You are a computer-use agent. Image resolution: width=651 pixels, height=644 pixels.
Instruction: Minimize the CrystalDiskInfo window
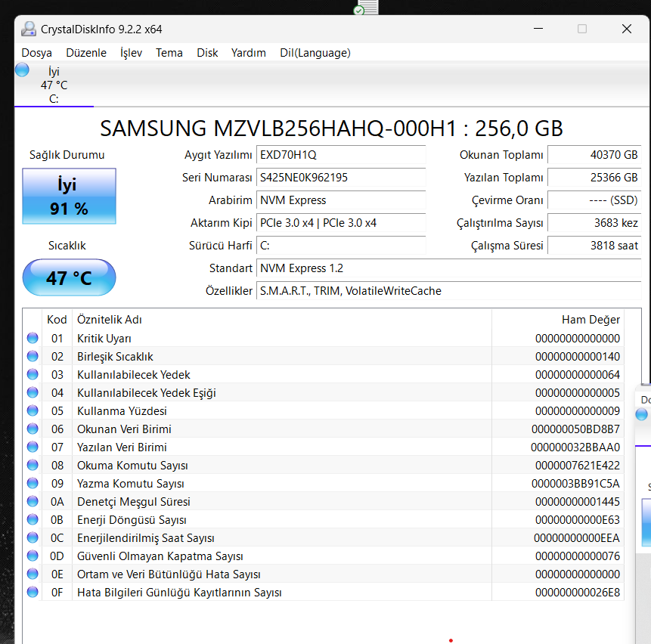tap(538, 29)
